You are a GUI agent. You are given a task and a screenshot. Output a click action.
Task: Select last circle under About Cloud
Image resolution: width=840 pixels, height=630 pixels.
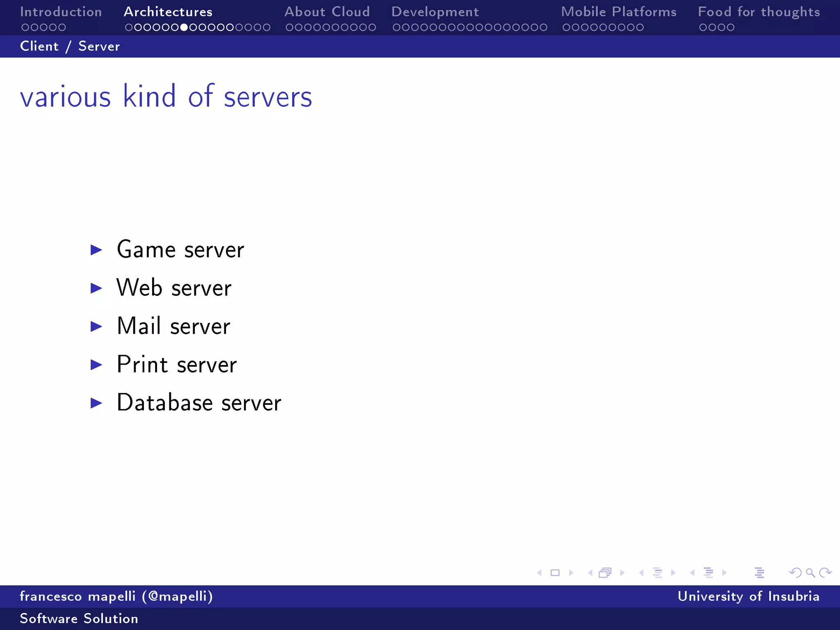(x=372, y=27)
